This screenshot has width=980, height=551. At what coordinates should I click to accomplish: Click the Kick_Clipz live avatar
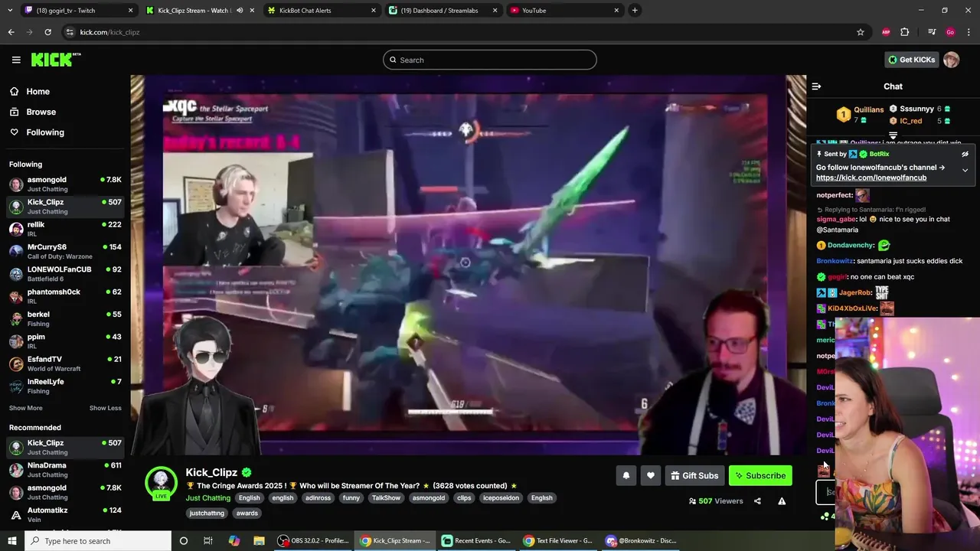click(162, 483)
